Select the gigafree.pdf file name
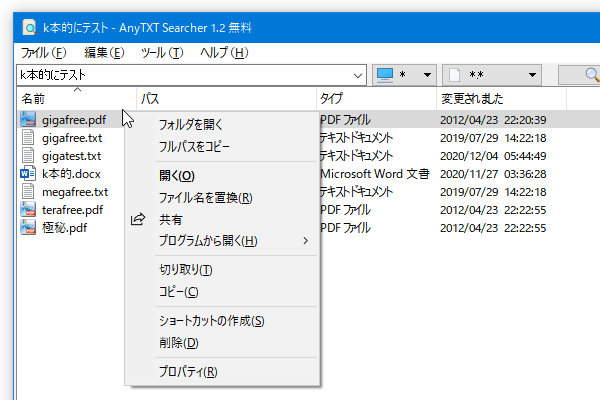 [x=74, y=120]
